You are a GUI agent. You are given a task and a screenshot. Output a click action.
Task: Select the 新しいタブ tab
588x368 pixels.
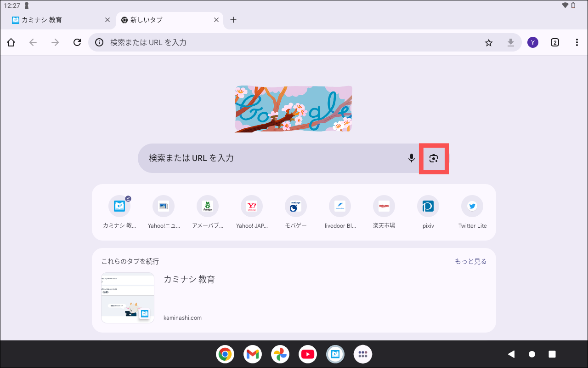(170, 20)
